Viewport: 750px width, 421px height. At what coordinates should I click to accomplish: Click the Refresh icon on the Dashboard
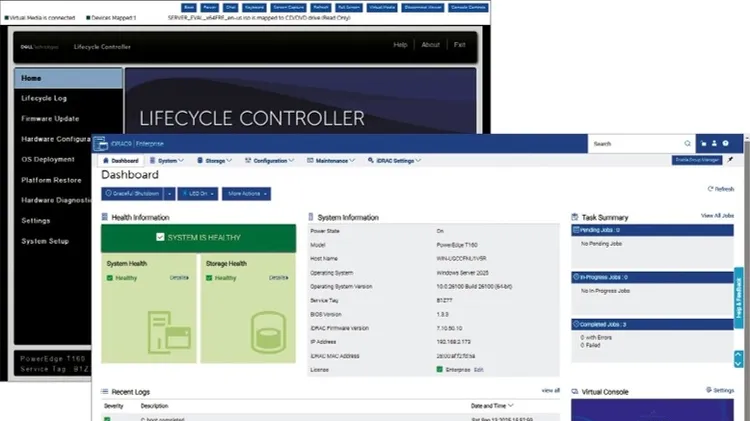[x=710, y=189]
